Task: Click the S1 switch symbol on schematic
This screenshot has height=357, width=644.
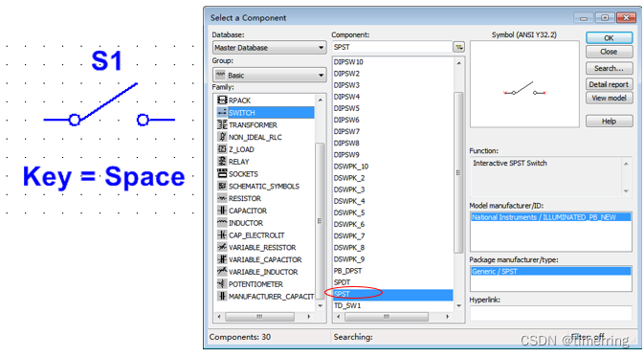Action: tap(109, 104)
